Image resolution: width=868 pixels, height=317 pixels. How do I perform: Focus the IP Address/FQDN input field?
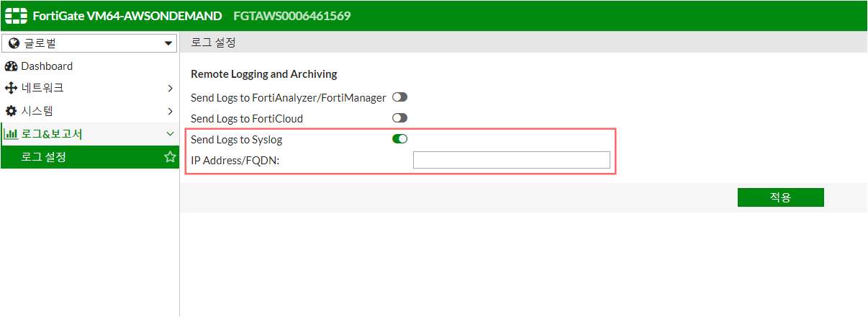512,160
